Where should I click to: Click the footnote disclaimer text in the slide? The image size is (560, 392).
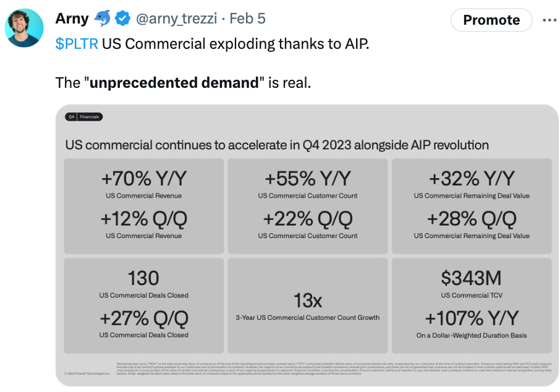pyautogui.click(x=334, y=369)
